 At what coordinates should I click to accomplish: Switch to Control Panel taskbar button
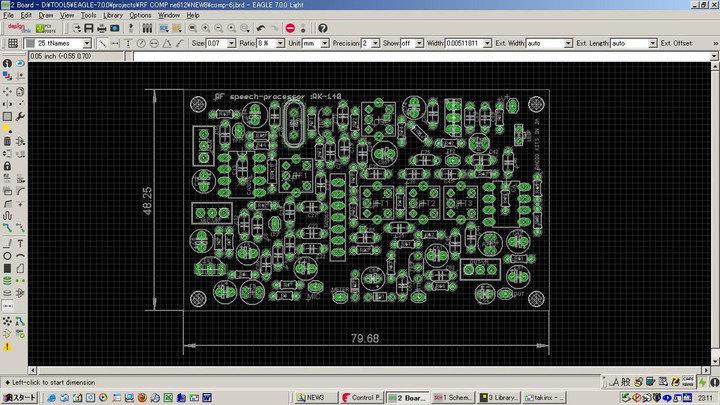[362, 397]
